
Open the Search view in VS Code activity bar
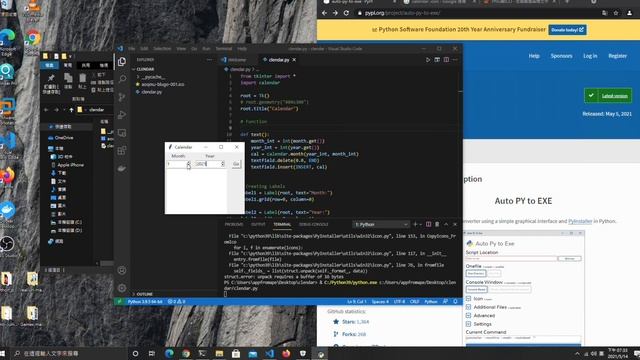point(122,79)
